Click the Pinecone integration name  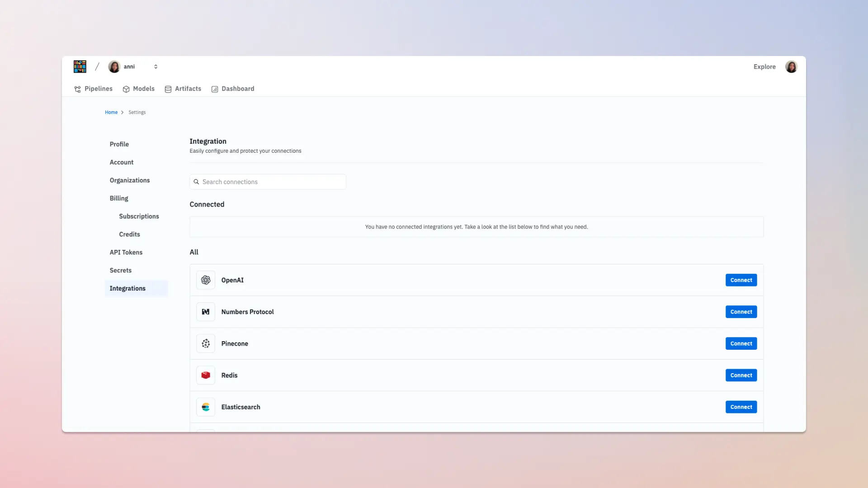click(235, 343)
